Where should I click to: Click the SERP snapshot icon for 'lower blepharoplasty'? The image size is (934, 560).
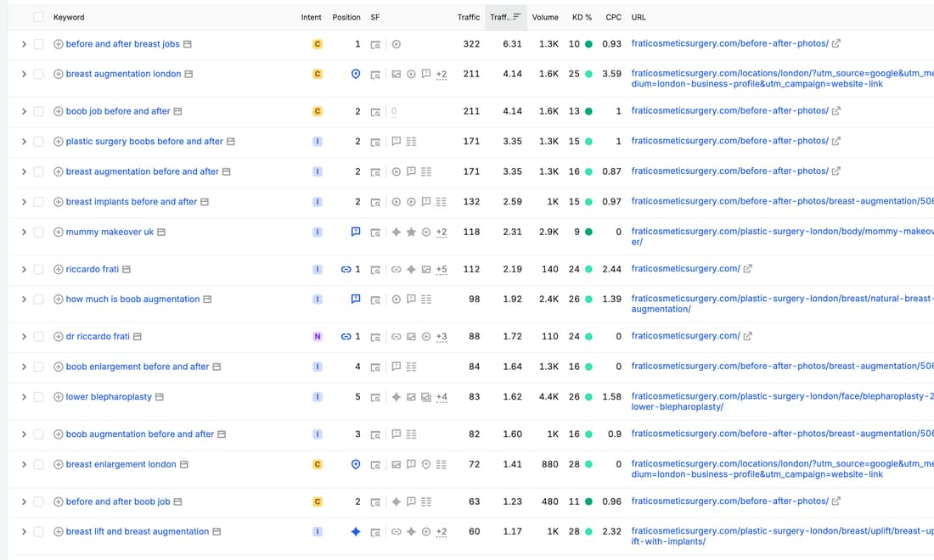tap(375, 397)
